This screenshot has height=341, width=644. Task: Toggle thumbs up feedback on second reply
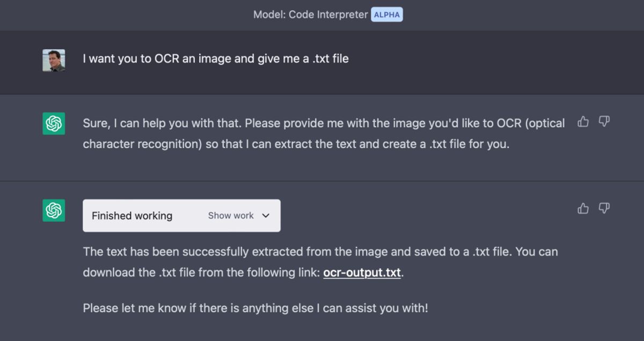[583, 209]
